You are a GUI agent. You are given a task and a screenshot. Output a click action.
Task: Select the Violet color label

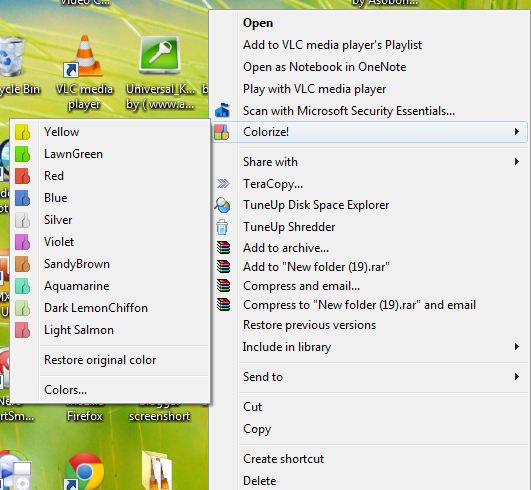pos(59,242)
